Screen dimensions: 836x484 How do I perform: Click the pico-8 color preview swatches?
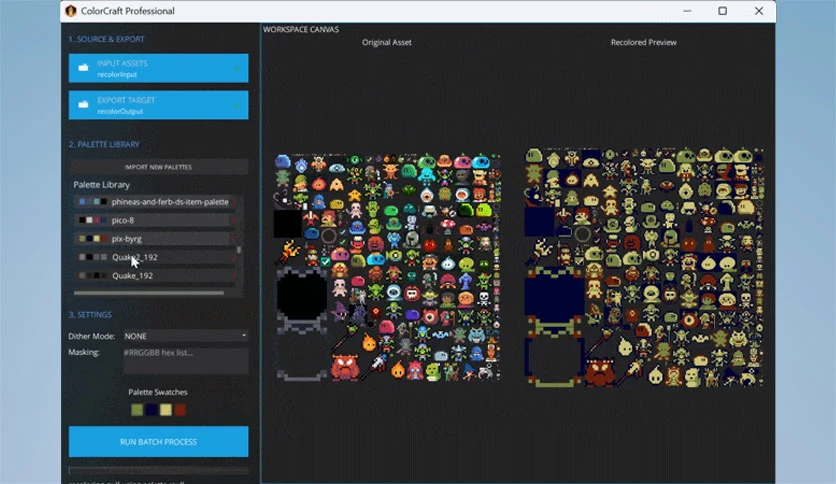click(93, 220)
